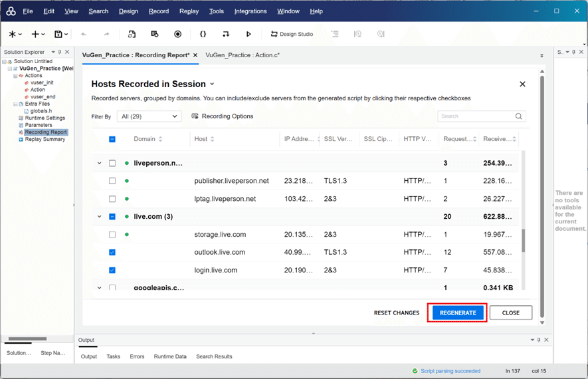This screenshot has width=588, height=379.
Task: Collapse the Extra Files tree node
Action: click(15, 104)
